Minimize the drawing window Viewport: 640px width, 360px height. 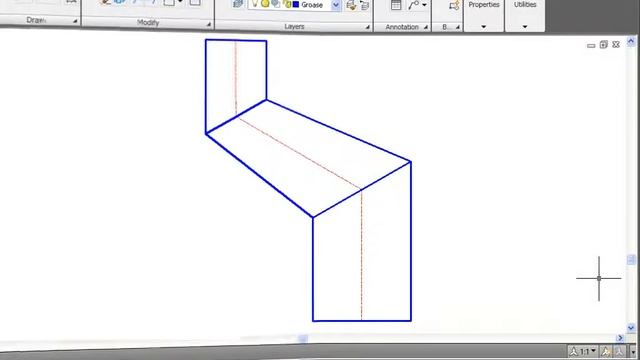pos(591,45)
